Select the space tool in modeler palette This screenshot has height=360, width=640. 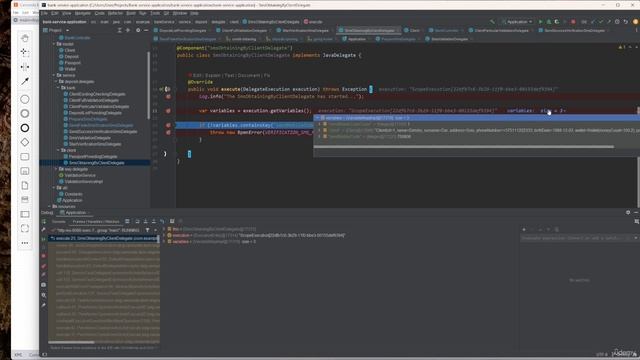coord(25,67)
